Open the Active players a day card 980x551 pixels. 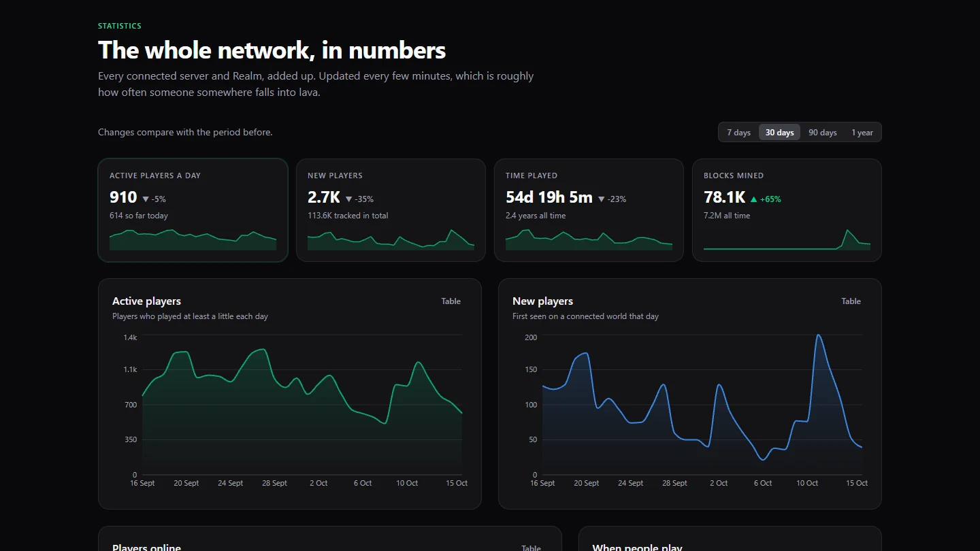[193, 210]
